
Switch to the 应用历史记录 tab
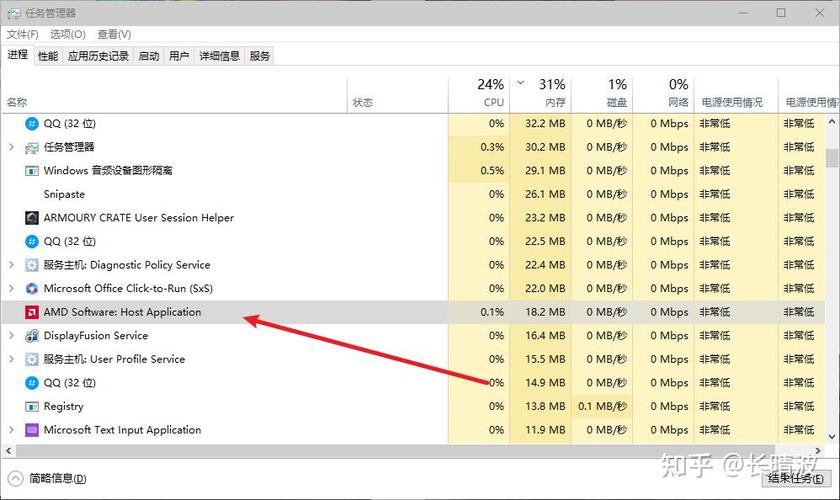(x=98, y=56)
